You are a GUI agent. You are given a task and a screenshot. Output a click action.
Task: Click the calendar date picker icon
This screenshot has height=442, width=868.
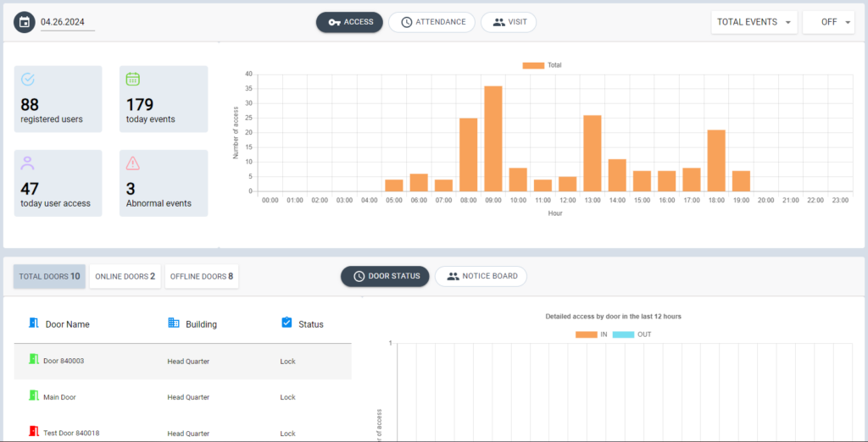[x=25, y=22]
